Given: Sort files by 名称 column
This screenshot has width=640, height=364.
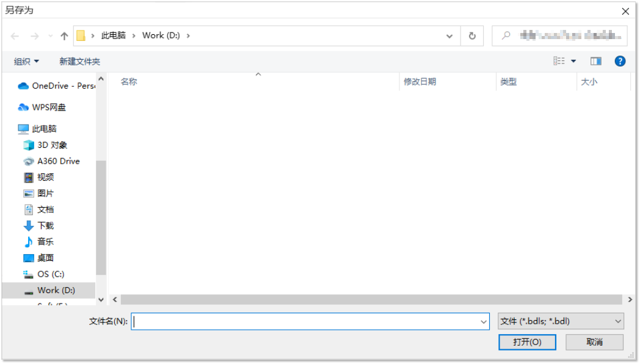Looking at the screenshot, I should tap(129, 82).
